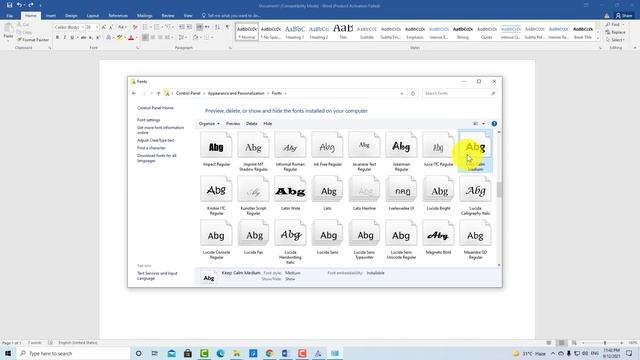The width and height of the screenshot is (640, 360).
Task: Open the Impact Regular font icon
Action: [216, 145]
